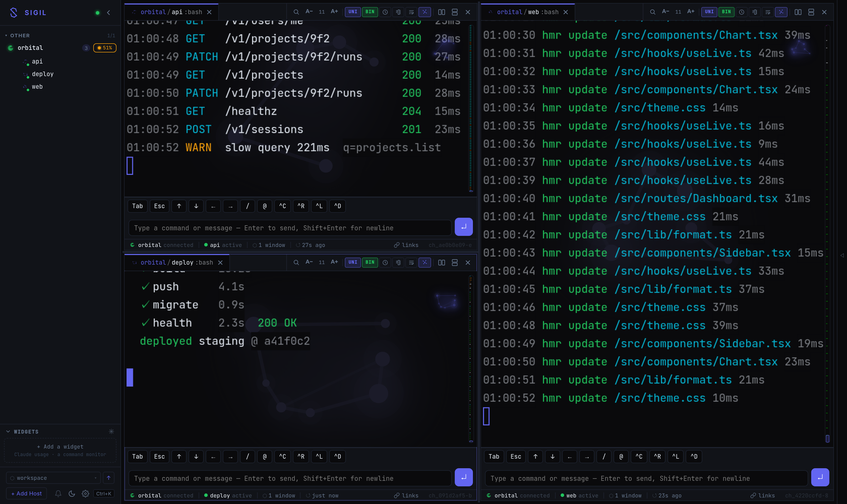Image resolution: width=847 pixels, height=504 pixels.
Task: Click the workspace upload arrow button
Action: click(x=109, y=478)
